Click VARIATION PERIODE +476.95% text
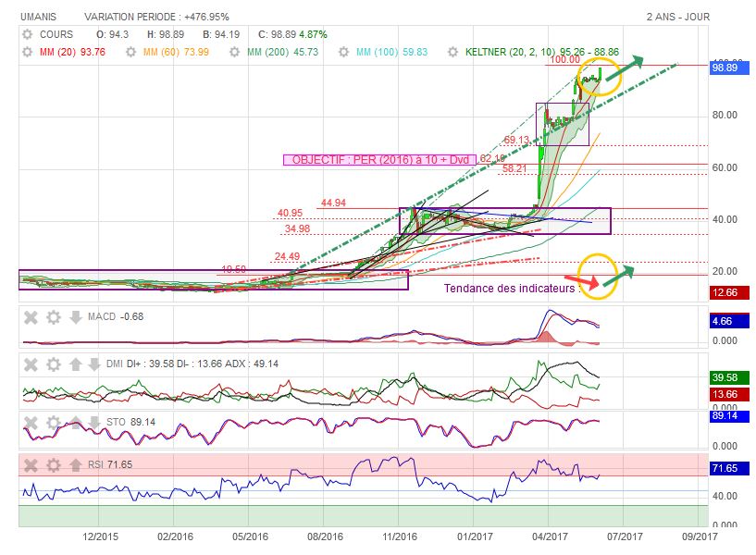Screen dimensions: 756x555 156,17
